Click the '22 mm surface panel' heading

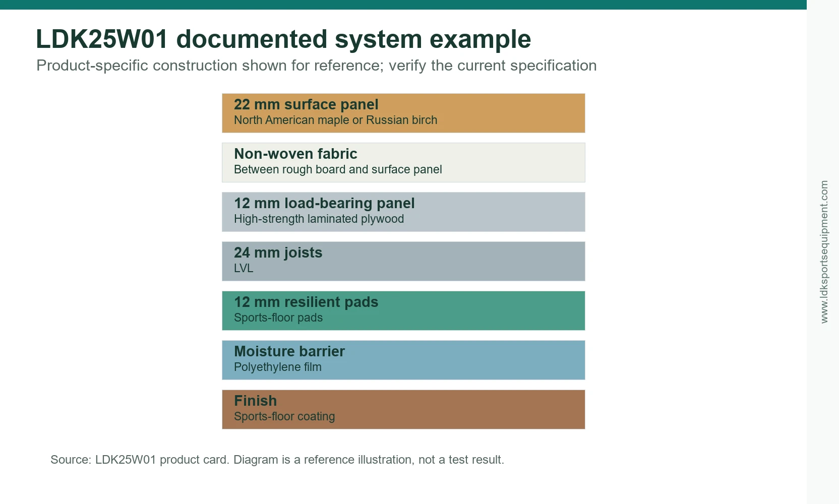pos(306,104)
